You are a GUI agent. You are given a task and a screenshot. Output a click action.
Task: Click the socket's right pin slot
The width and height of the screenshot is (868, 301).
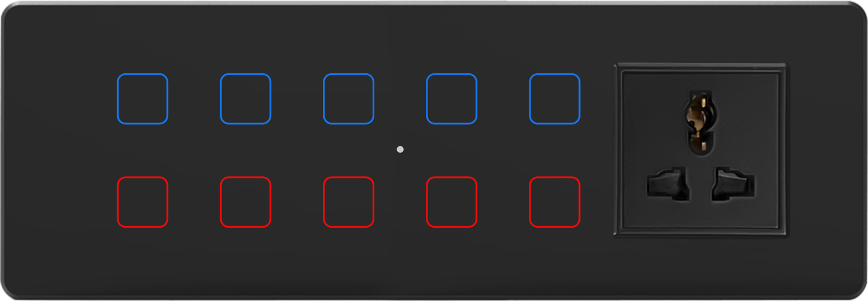[x=732, y=184]
